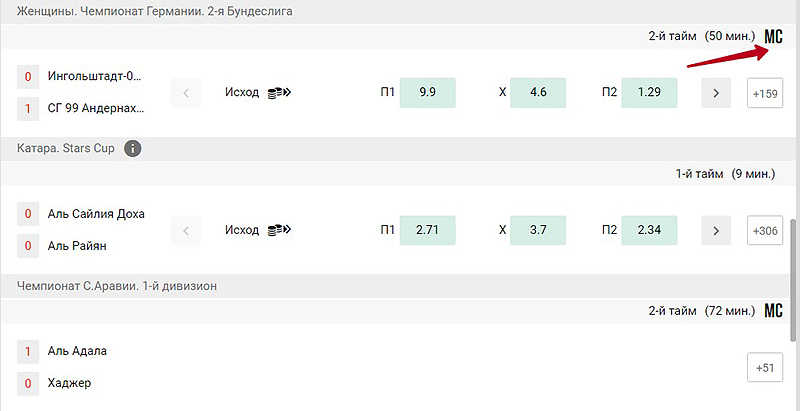
Task: Open info icon next to Stars Cup
Action: point(133,149)
